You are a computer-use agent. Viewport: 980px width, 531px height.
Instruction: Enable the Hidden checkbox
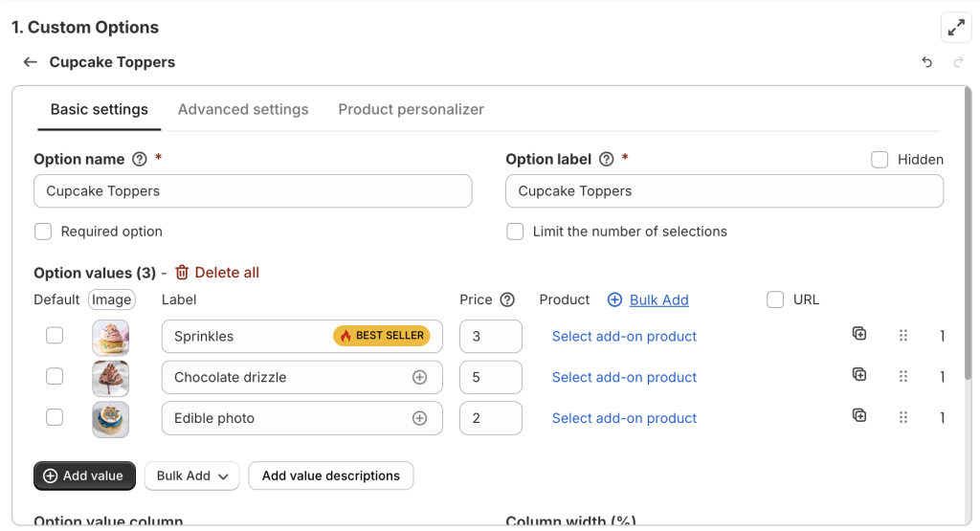click(x=880, y=160)
